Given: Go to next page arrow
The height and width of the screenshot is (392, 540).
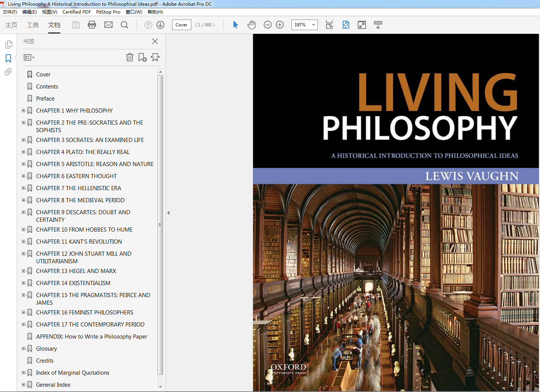Looking at the screenshot, I should pos(160,25).
